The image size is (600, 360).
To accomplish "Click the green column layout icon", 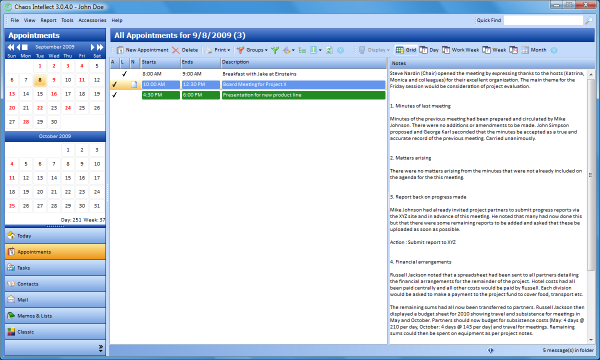I will pos(313,50).
